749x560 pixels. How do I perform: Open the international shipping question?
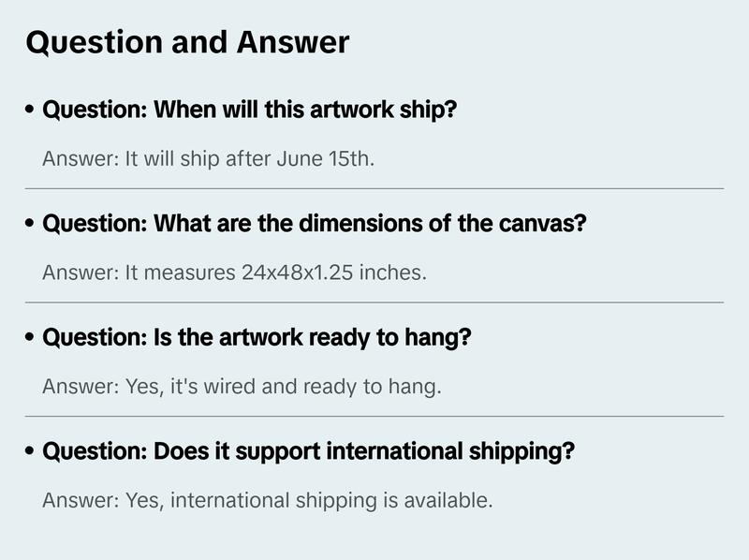(x=309, y=451)
